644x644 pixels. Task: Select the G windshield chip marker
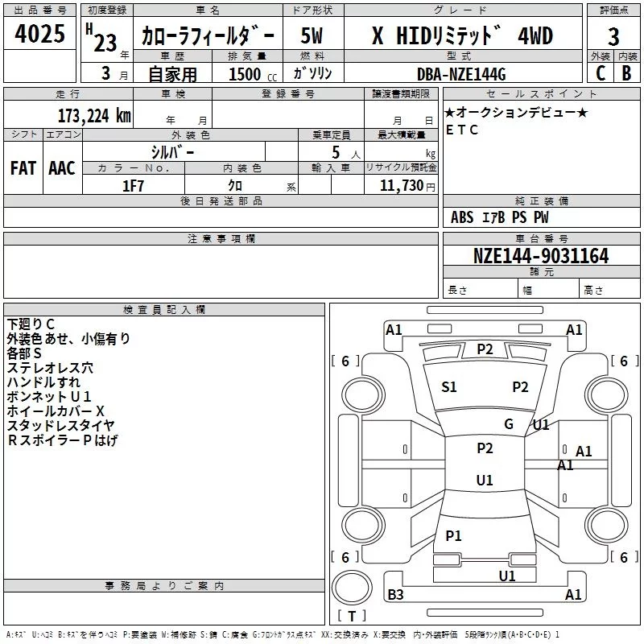(509, 424)
